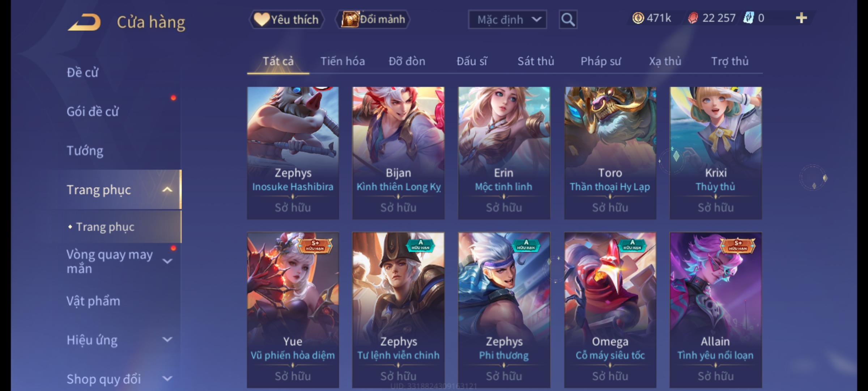This screenshot has width=868, height=391.
Task: Click the gold coin balance icon
Action: pyautogui.click(x=638, y=18)
